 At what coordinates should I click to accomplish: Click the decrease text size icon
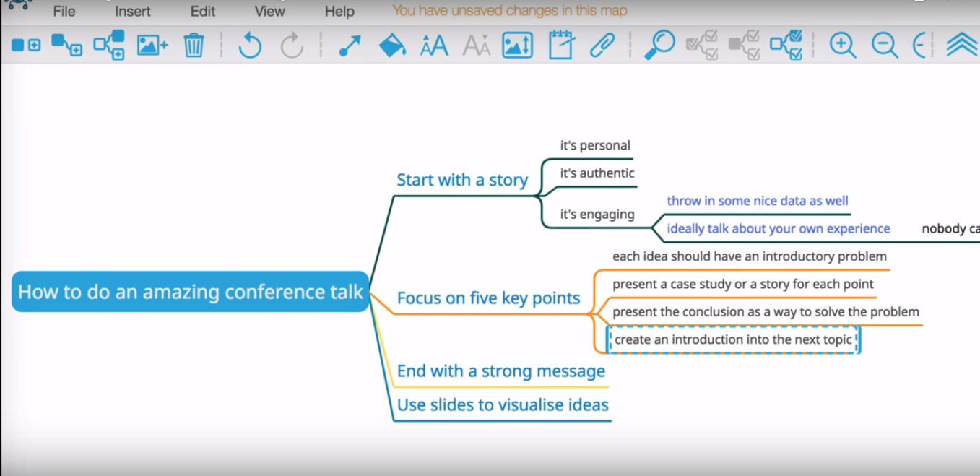click(476, 46)
